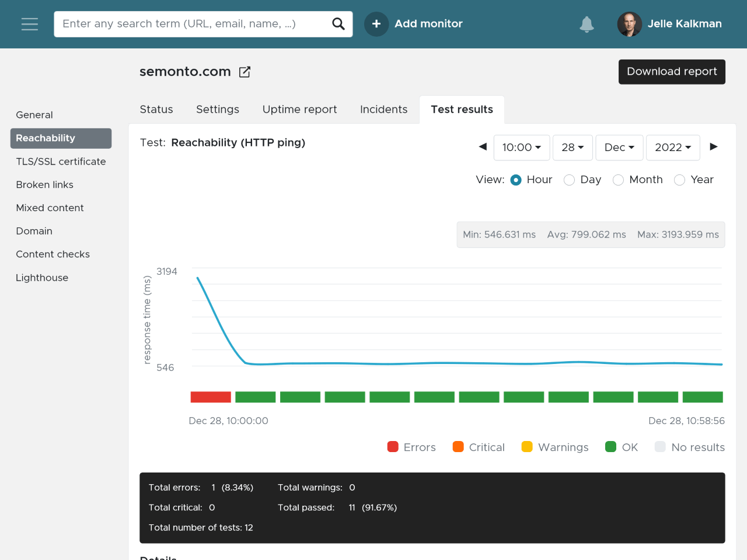The height and width of the screenshot is (560, 747).
Task: Open the day 28 dropdown
Action: click(573, 148)
